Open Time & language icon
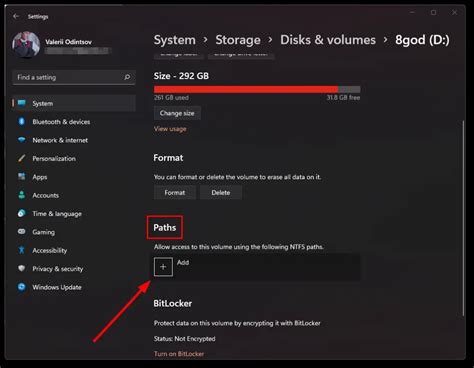 (22, 213)
